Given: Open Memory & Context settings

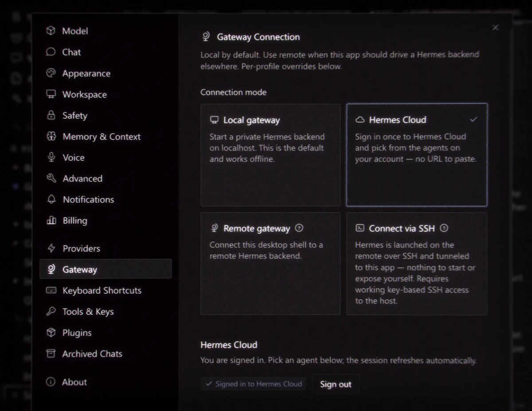Looking at the screenshot, I should 106,136.
